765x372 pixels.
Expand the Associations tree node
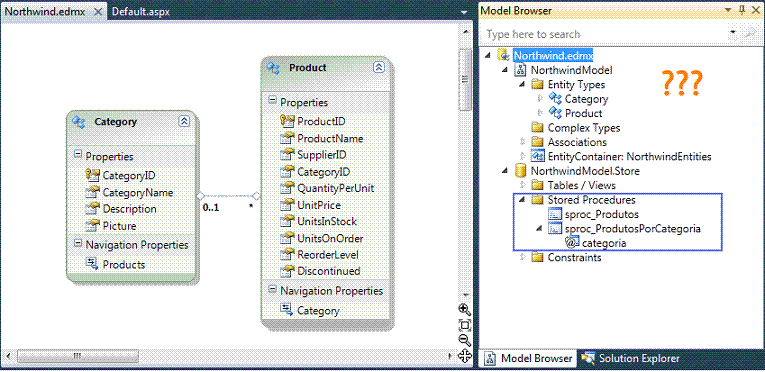[x=523, y=142]
